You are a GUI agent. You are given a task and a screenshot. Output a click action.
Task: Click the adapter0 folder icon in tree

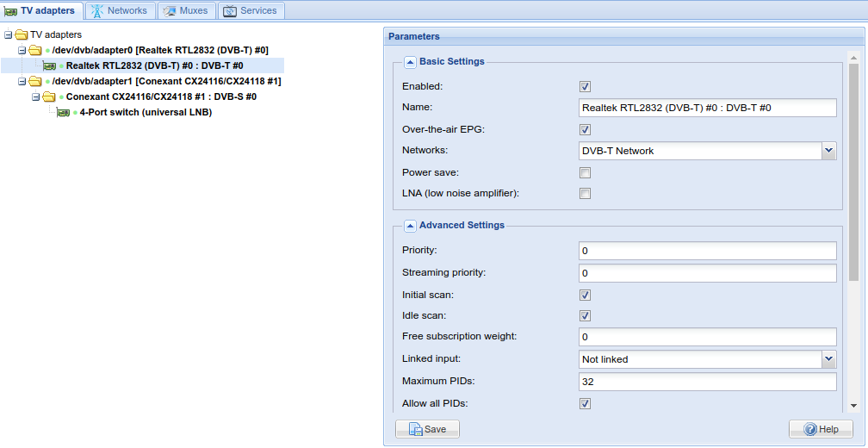35,51
